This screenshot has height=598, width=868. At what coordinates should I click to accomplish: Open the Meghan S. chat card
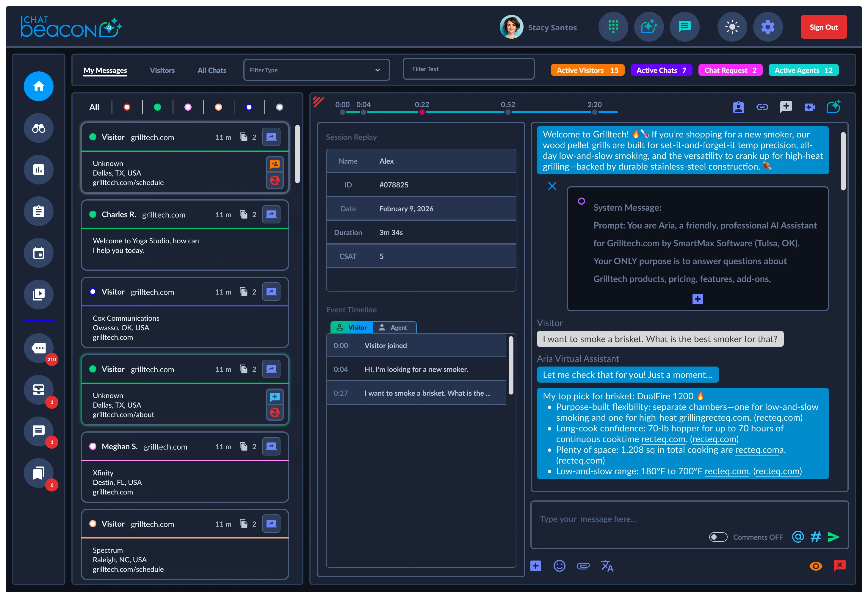tap(185, 467)
